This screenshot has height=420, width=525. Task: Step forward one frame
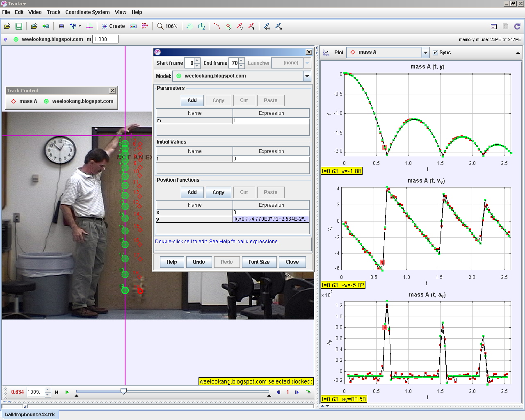(297, 392)
